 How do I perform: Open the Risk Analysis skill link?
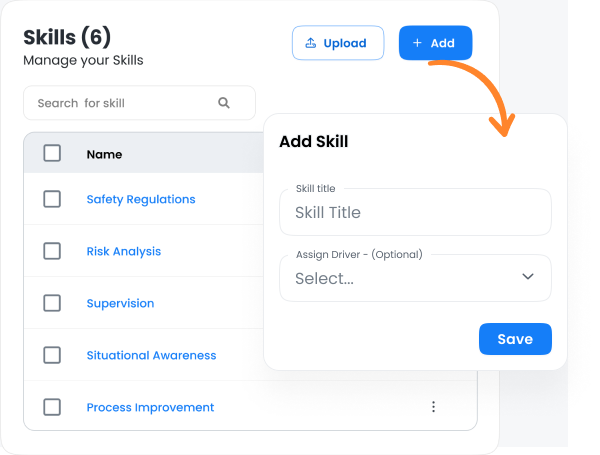click(x=124, y=251)
